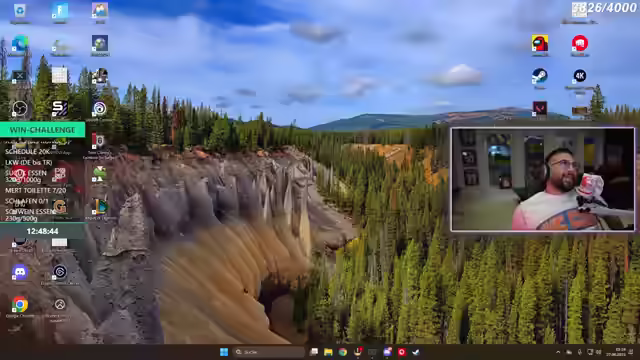Open the League of Legends desktop shortcut
The height and width of the screenshot is (360, 640).
tap(100, 207)
